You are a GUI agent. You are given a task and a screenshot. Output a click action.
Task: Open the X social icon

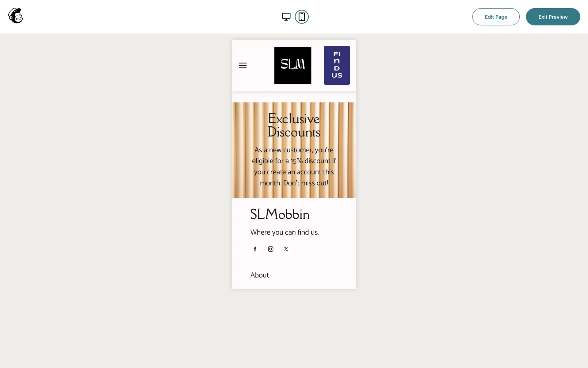pyautogui.click(x=286, y=249)
